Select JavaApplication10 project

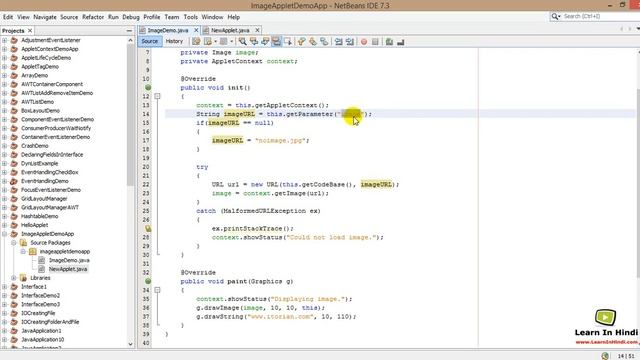(x=42, y=339)
